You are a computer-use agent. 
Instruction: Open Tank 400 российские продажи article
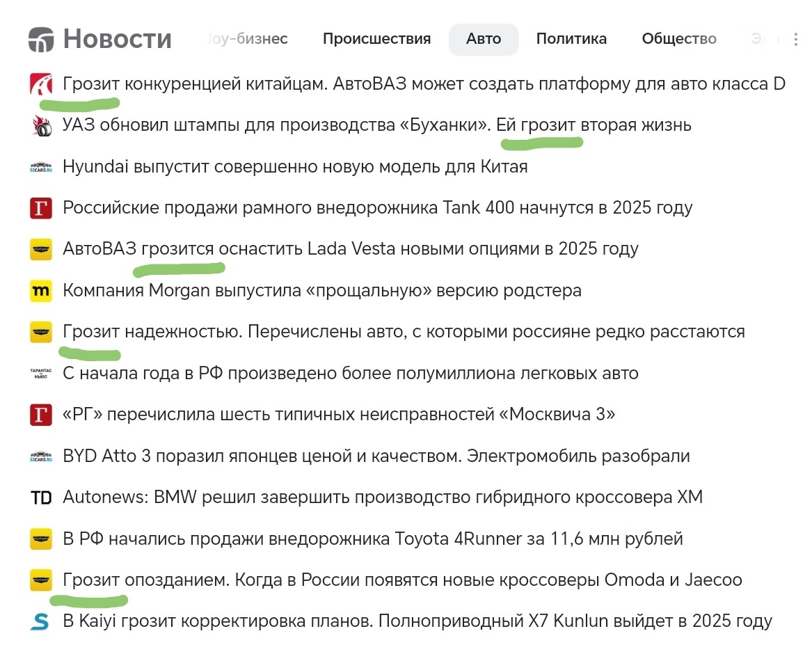pos(378,208)
